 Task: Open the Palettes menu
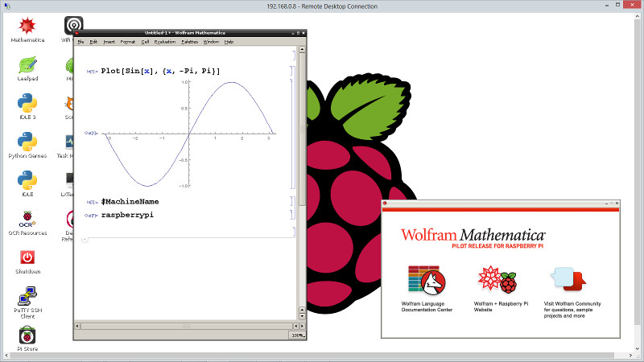189,41
